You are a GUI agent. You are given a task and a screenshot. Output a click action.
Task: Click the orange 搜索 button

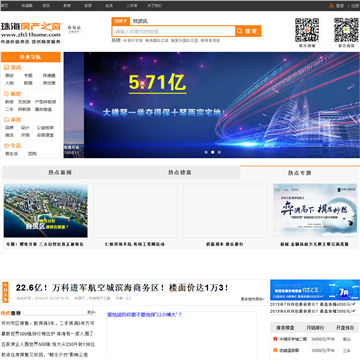tap(248, 31)
